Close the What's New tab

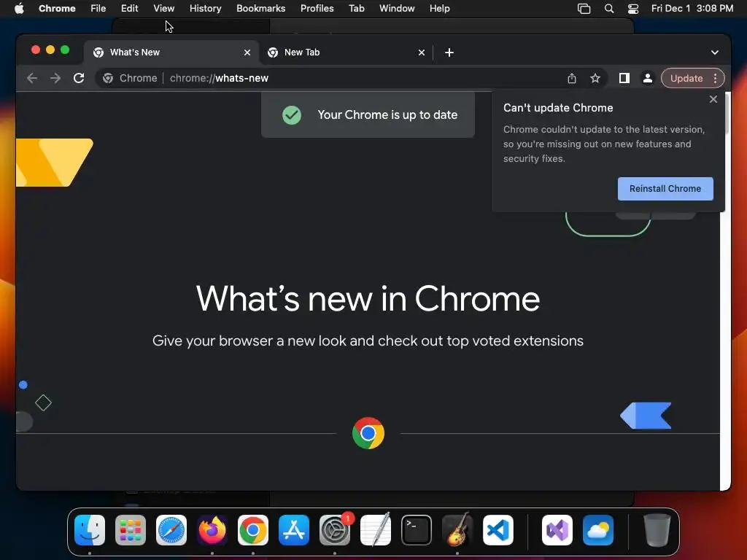click(x=247, y=52)
